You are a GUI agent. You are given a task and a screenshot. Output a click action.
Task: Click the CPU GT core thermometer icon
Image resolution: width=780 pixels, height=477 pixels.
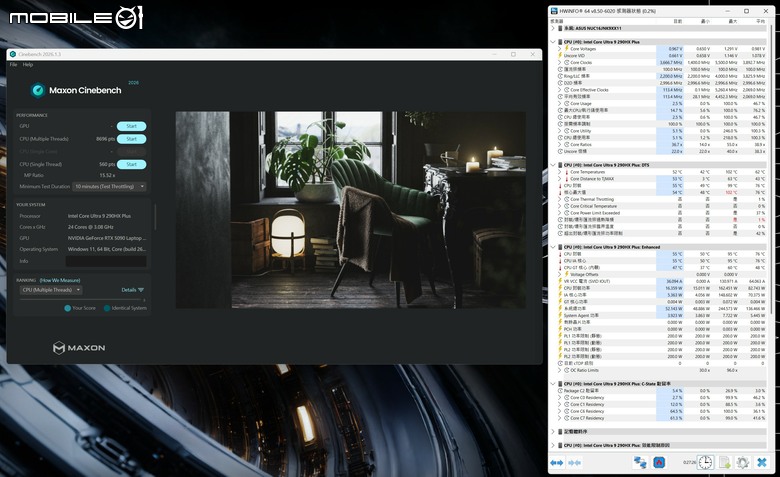[x=560, y=268]
